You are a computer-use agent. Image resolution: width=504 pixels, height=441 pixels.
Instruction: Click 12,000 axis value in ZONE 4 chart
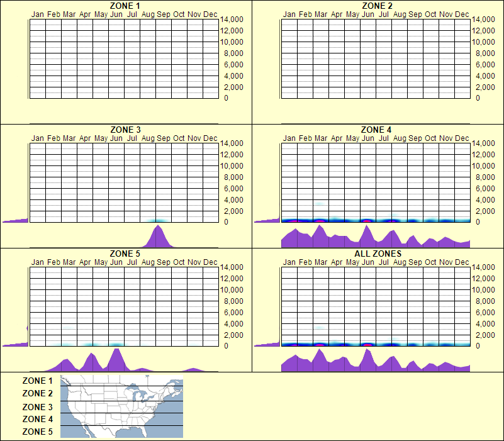(483, 155)
